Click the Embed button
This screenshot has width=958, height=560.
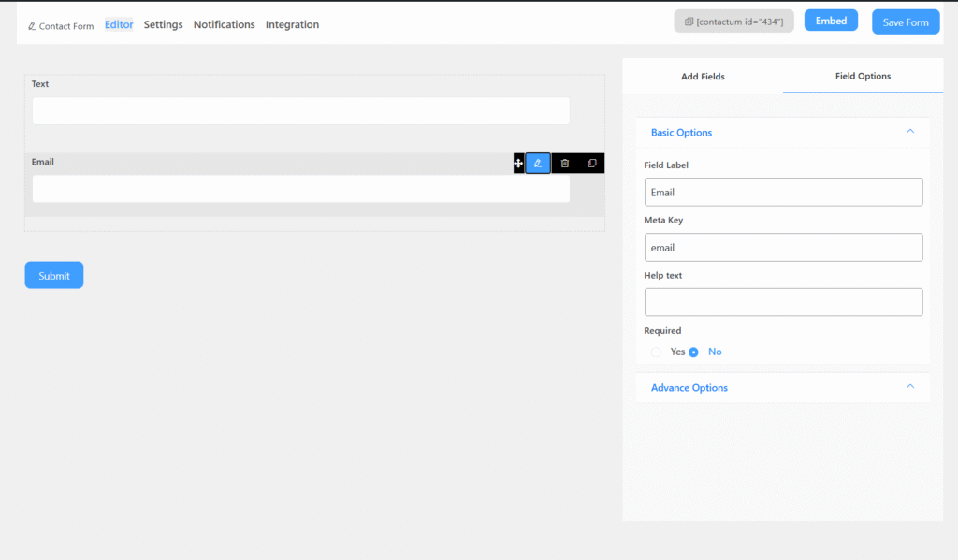pos(831,21)
